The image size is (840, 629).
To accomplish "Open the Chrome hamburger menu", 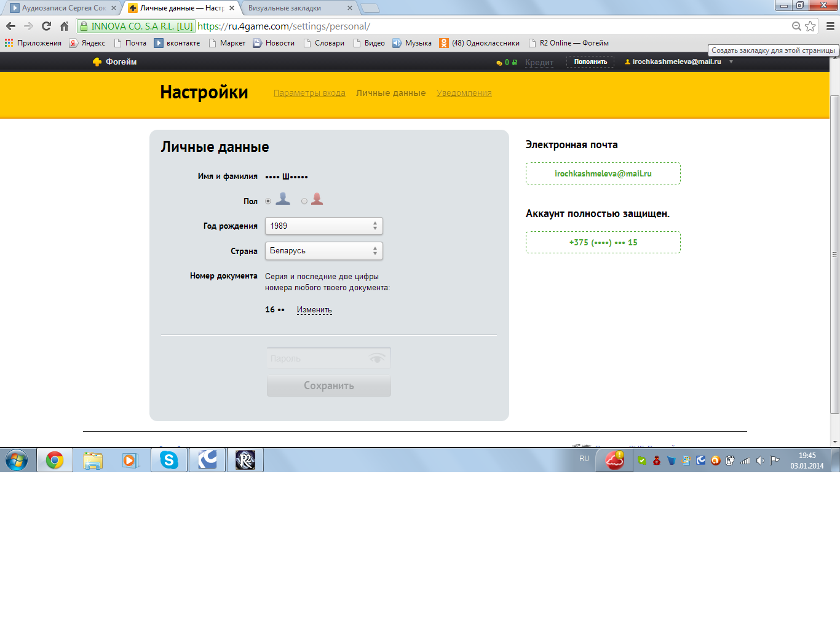I will tap(830, 26).
